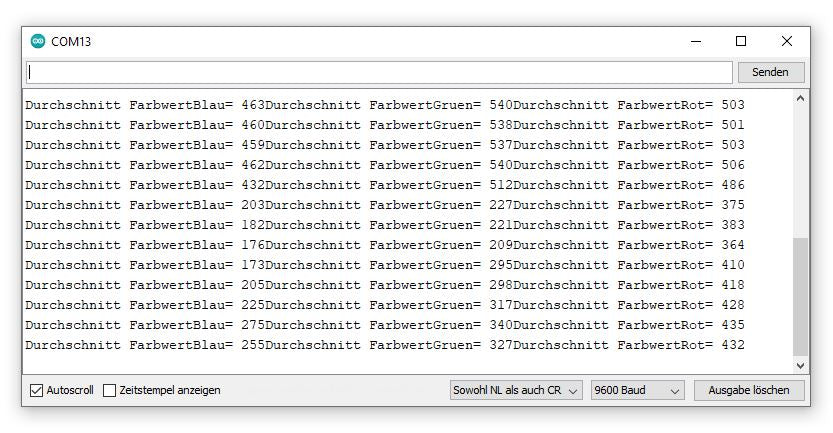Click the FarbwertBlau value 463
This screenshot has height=433, width=833.
[x=253, y=105]
